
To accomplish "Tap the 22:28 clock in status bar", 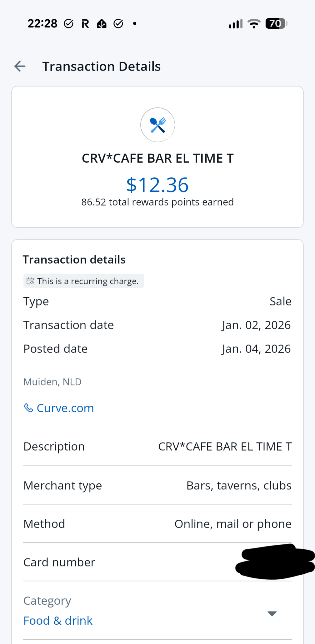I will click(42, 24).
